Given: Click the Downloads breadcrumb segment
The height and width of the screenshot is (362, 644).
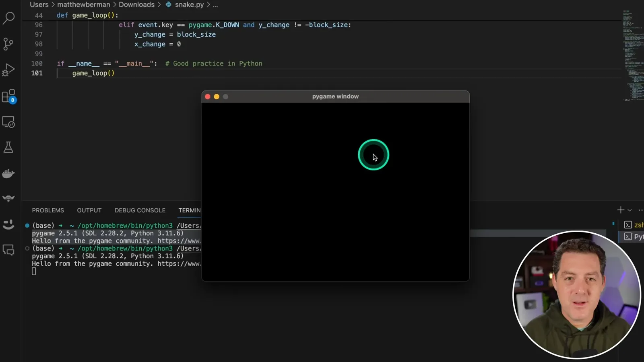Looking at the screenshot, I should (136, 5).
